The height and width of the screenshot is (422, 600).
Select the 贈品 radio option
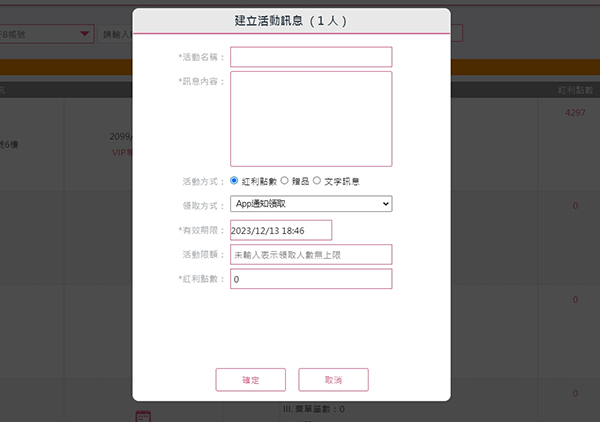coord(284,181)
